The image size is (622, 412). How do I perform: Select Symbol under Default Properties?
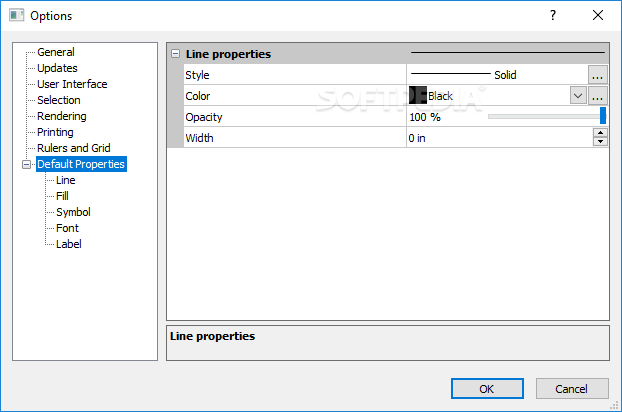[73, 212]
